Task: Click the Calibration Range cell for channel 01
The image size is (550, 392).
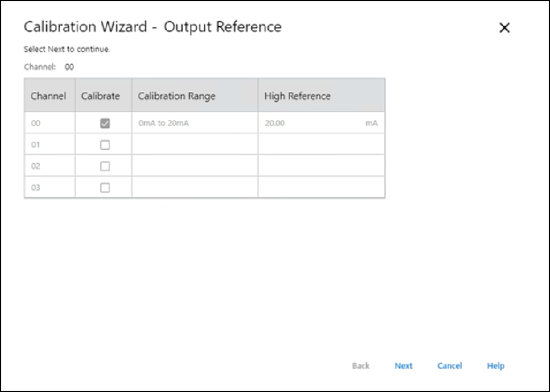Action: tap(194, 145)
